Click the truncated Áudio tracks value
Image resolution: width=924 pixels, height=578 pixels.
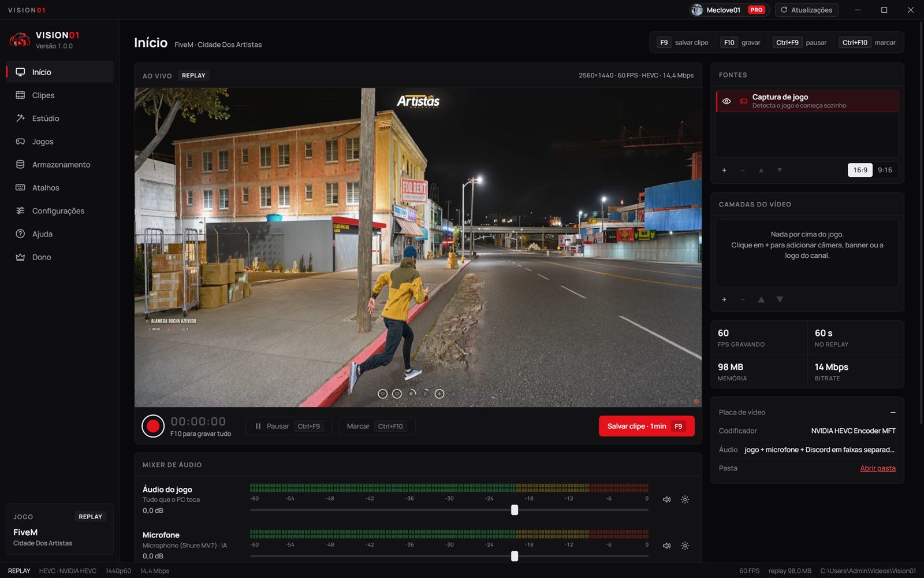[819, 450]
